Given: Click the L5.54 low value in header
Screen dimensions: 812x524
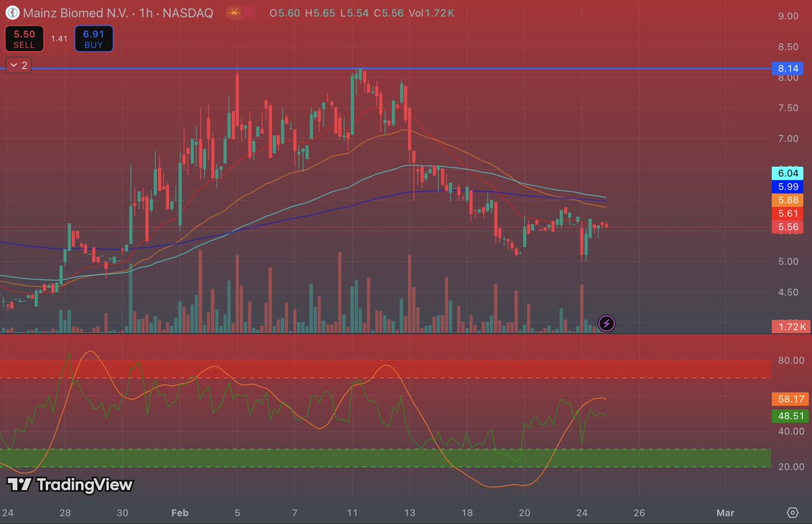Looking at the screenshot, I should (355, 13).
